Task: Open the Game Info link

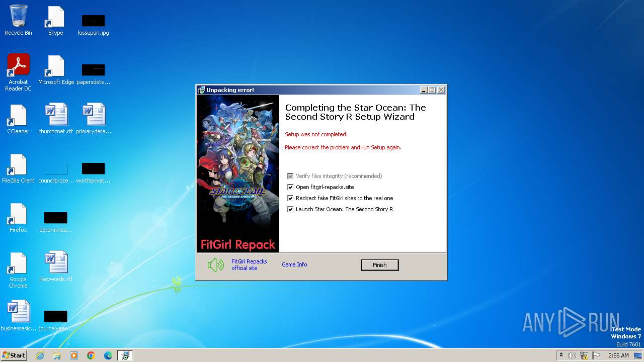Action: [x=294, y=264]
